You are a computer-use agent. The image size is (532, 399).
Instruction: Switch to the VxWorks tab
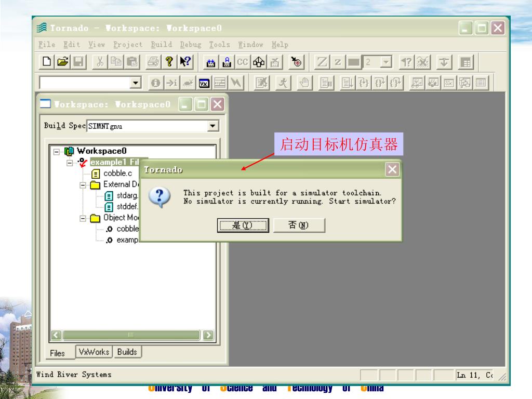(x=94, y=352)
